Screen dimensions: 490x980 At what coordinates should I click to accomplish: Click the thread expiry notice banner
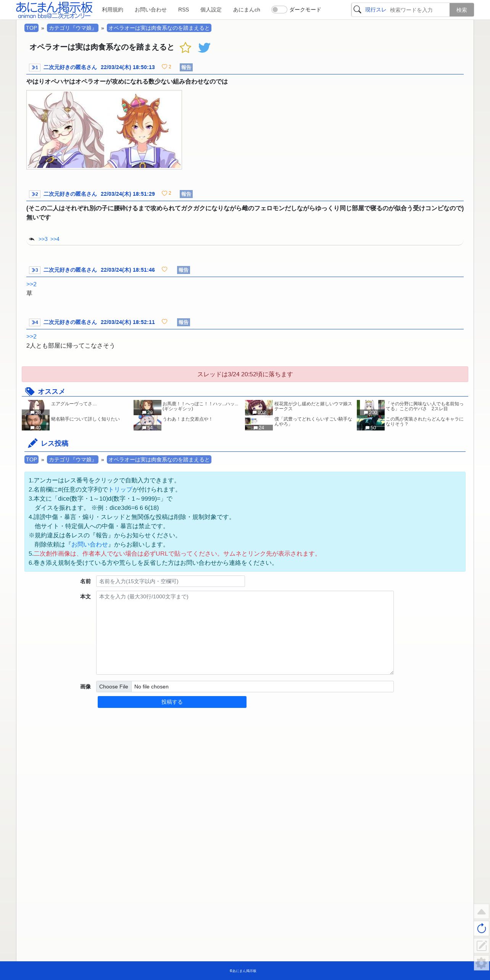pos(245,374)
